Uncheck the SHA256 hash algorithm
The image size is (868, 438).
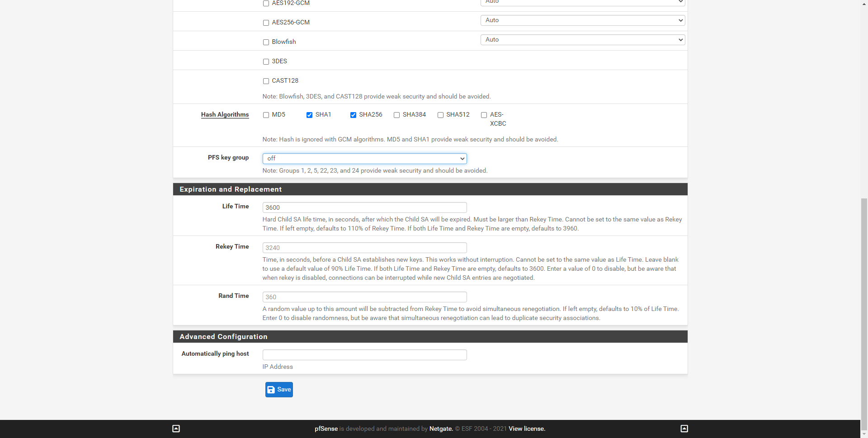[353, 115]
